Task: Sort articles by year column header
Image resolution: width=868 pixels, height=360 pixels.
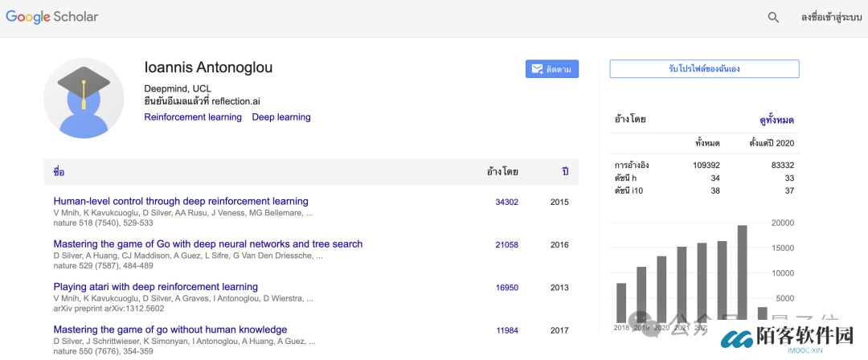Action: [x=565, y=172]
